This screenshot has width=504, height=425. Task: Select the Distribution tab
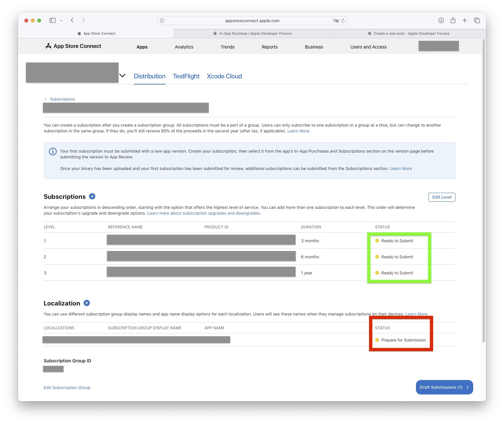pyautogui.click(x=150, y=76)
